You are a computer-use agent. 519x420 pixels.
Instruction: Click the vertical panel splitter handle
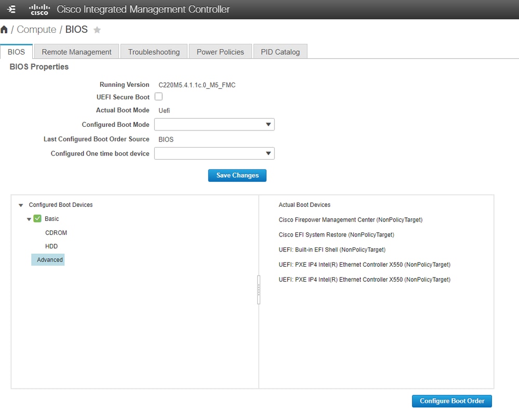(259, 290)
